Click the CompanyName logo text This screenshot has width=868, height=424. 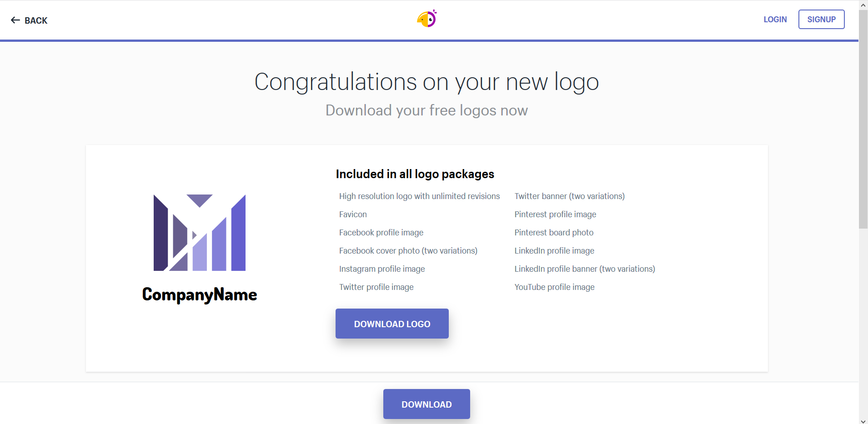coord(200,294)
